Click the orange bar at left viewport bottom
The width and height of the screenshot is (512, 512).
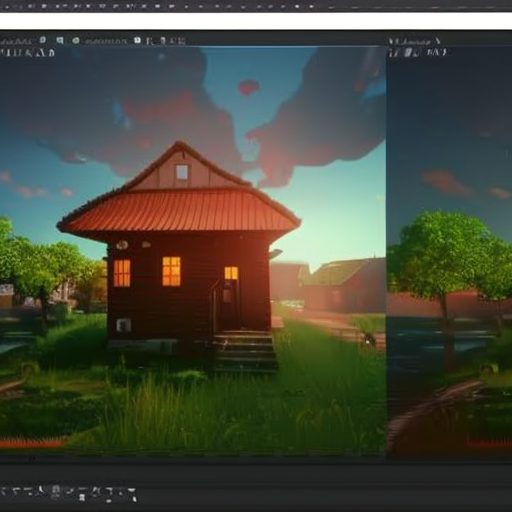tap(32, 443)
